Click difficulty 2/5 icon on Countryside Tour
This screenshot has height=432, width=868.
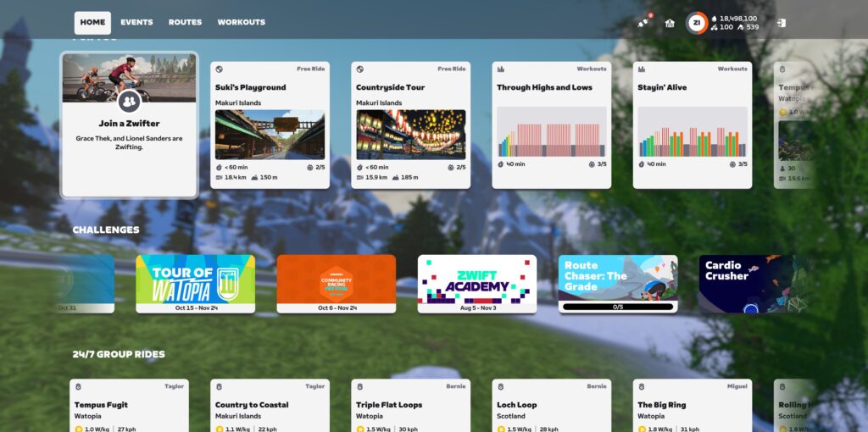point(450,167)
